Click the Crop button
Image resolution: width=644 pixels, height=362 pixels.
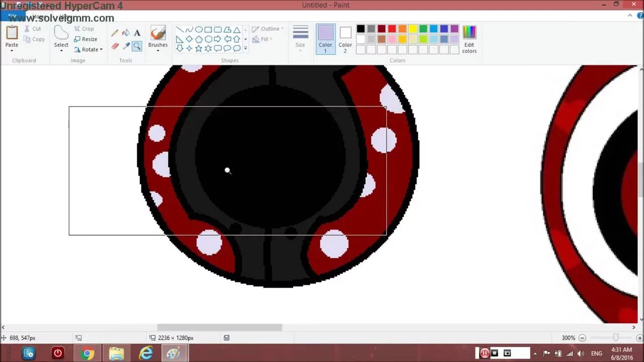click(84, 29)
